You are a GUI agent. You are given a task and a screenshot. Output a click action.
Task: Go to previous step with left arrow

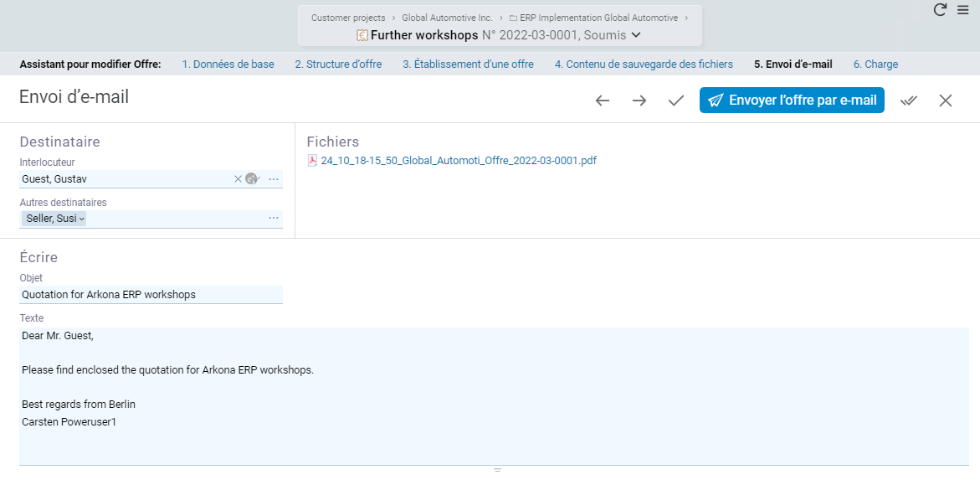[602, 101]
